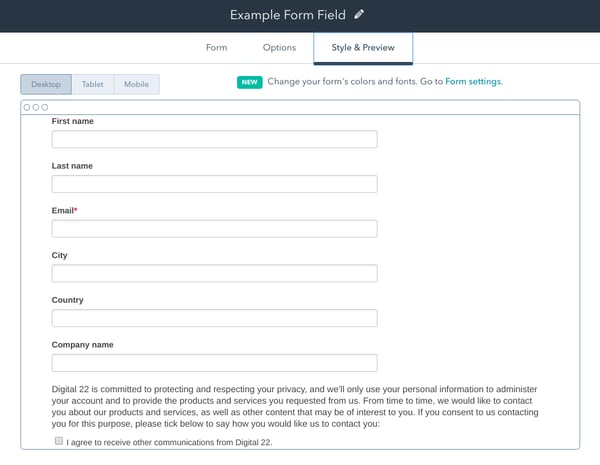This screenshot has width=600, height=465.
Task: Click into the Company name field
Action: point(214,363)
